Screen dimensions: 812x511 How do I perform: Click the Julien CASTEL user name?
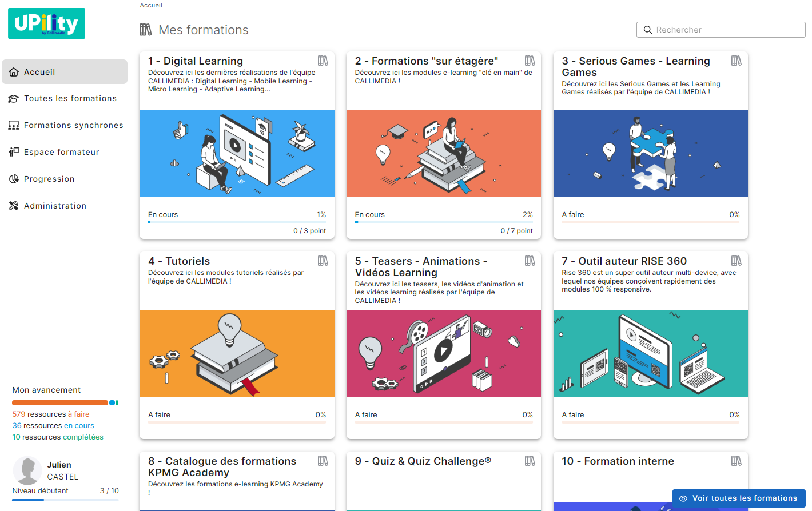point(63,471)
